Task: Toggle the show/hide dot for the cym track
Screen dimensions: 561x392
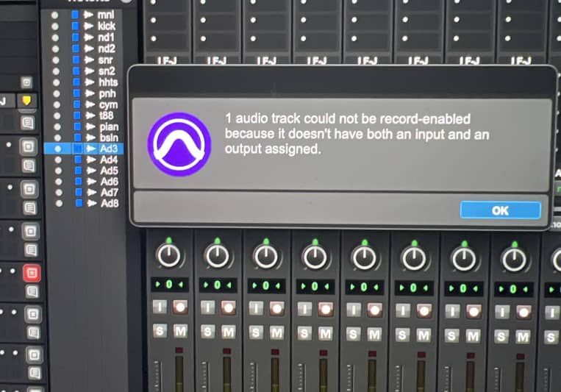Action: coord(57,105)
